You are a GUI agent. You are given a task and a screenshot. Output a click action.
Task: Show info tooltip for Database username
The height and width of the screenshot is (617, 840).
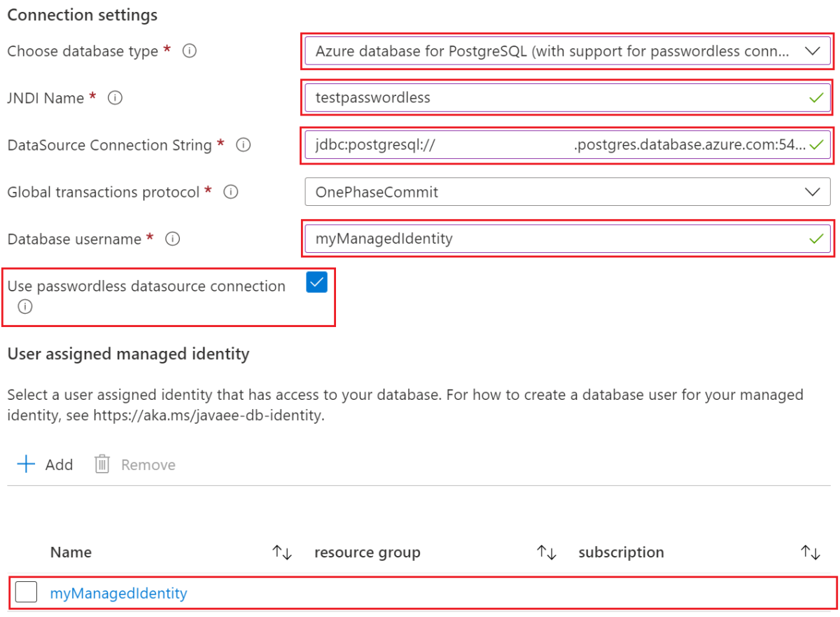[172, 239]
